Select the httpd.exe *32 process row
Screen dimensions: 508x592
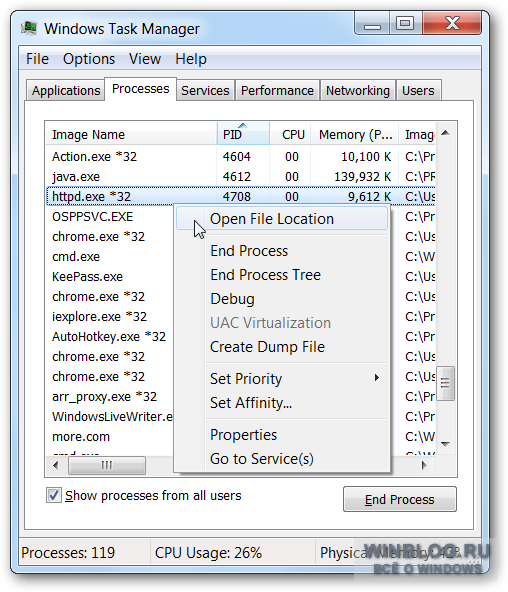(x=240, y=196)
